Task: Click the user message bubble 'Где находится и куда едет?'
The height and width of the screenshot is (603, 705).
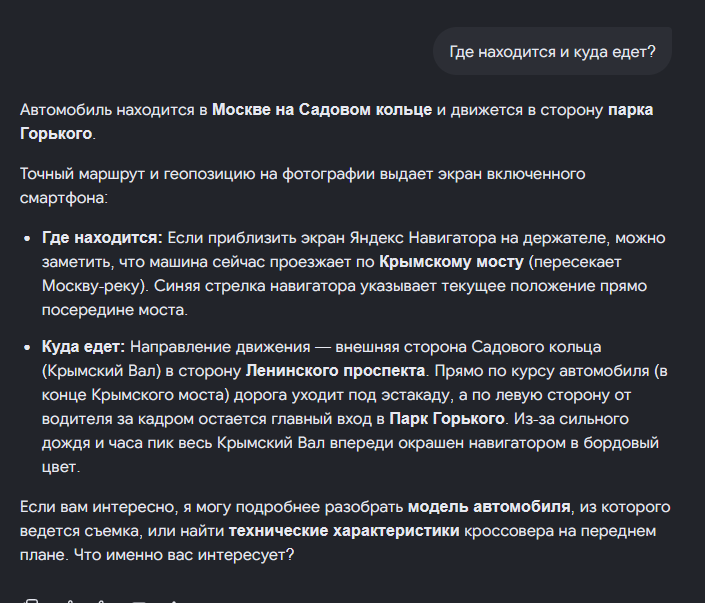Action: (552, 51)
